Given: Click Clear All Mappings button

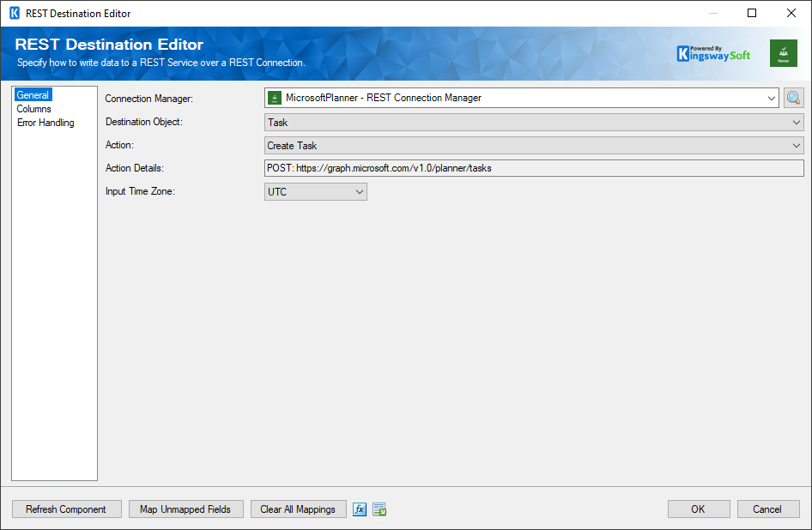Looking at the screenshot, I should pos(298,509).
